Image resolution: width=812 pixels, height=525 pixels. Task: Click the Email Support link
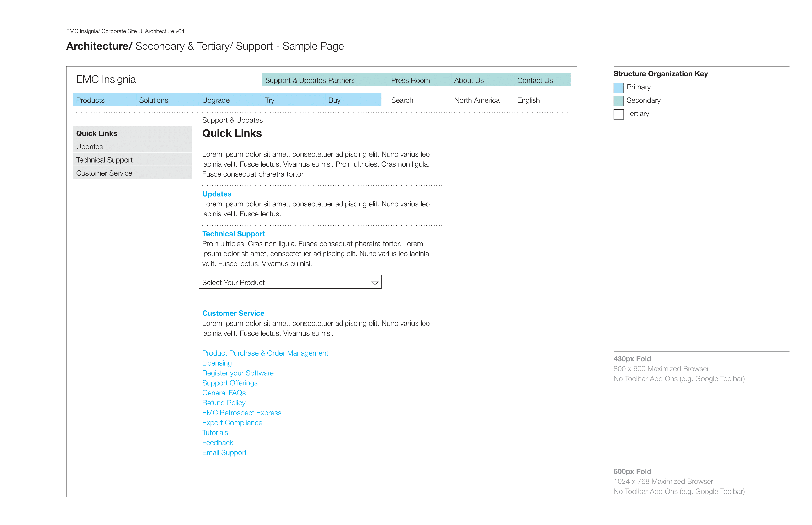pos(224,453)
